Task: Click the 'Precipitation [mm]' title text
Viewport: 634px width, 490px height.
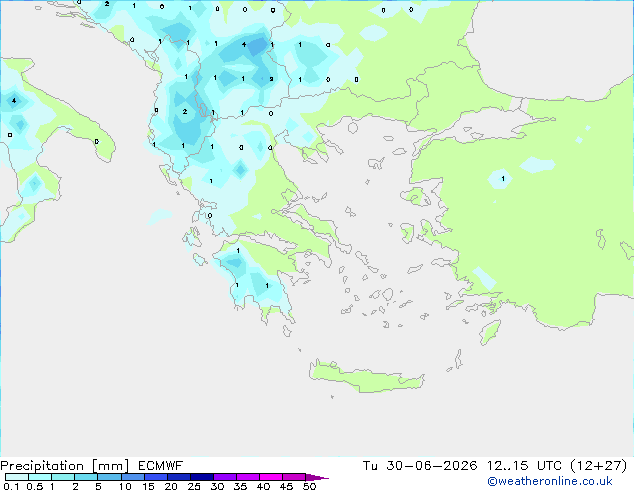Action: pos(65,466)
